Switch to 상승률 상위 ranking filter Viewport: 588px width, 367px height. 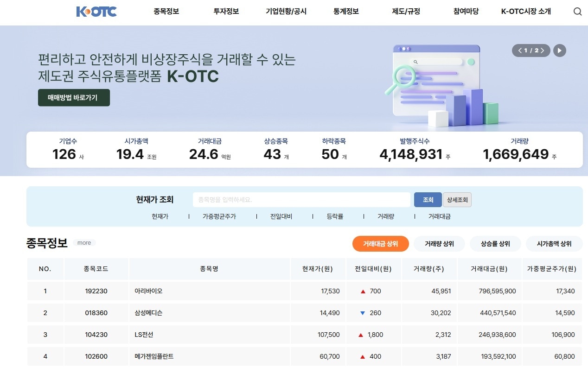pyautogui.click(x=495, y=243)
